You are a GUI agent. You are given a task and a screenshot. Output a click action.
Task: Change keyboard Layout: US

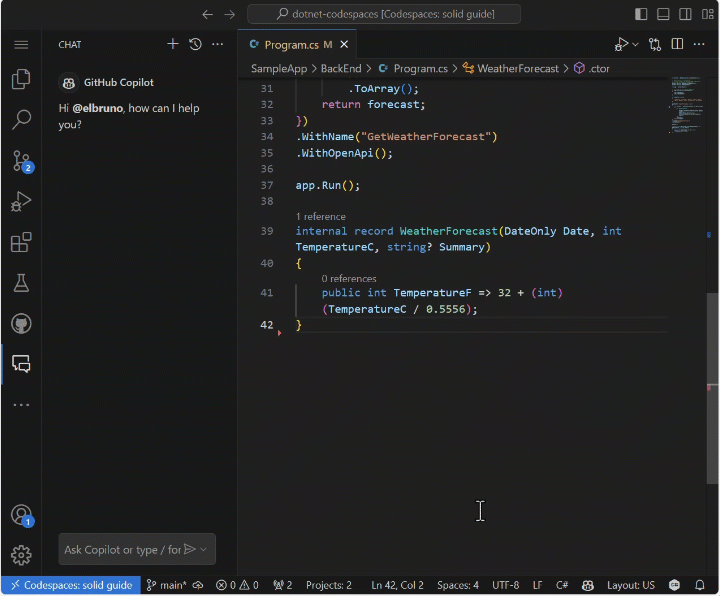click(x=630, y=585)
